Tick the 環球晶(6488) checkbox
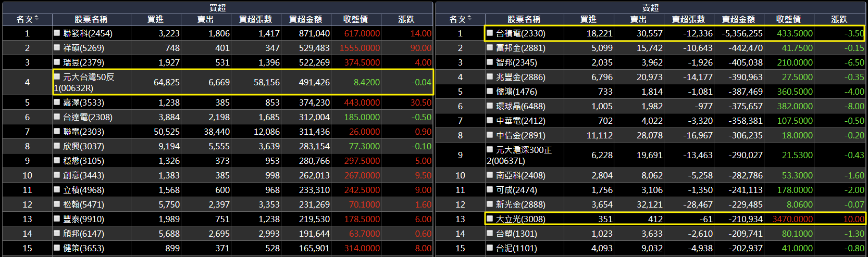The height and width of the screenshot is (257, 868). click(x=490, y=106)
